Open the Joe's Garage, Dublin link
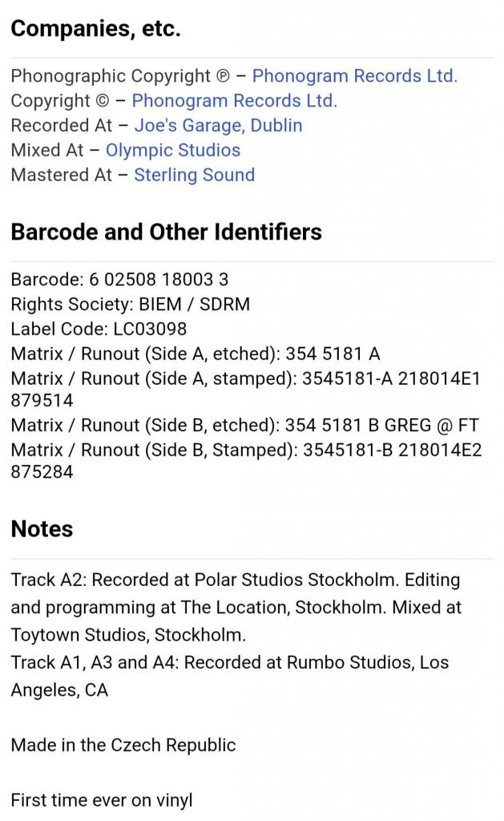This screenshot has height=821, width=504. click(218, 126)
